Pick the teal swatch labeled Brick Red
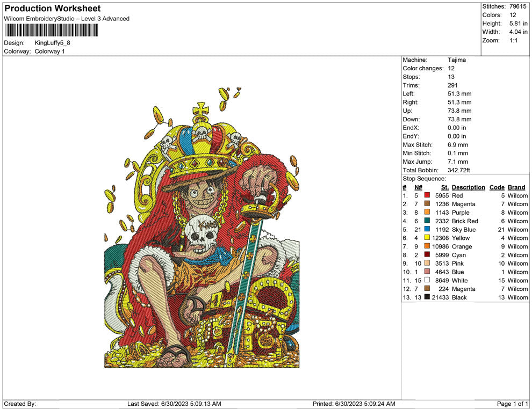 click(427, 221)
